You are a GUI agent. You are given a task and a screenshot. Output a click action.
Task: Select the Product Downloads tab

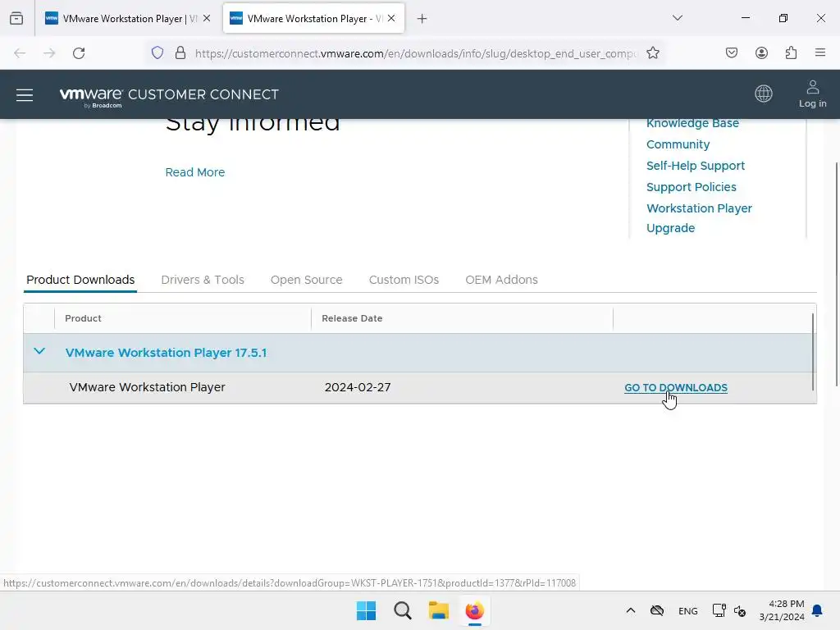click(x=80, y=280)
